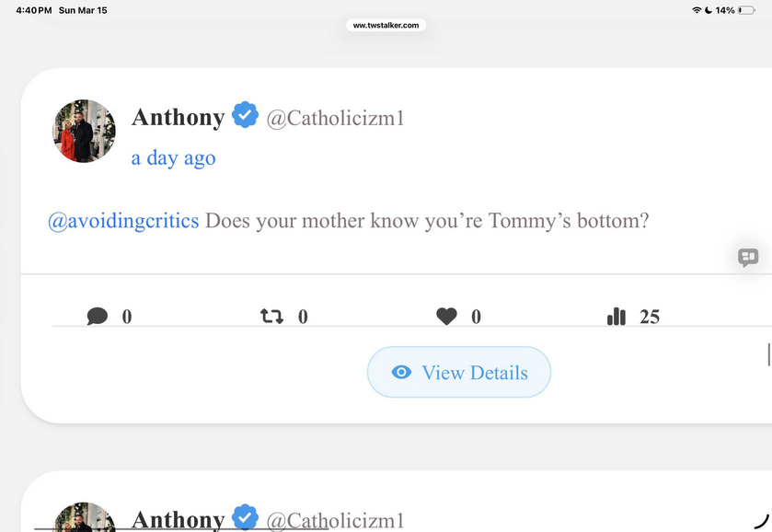Open the View Details button

click(x=459, y=372)
